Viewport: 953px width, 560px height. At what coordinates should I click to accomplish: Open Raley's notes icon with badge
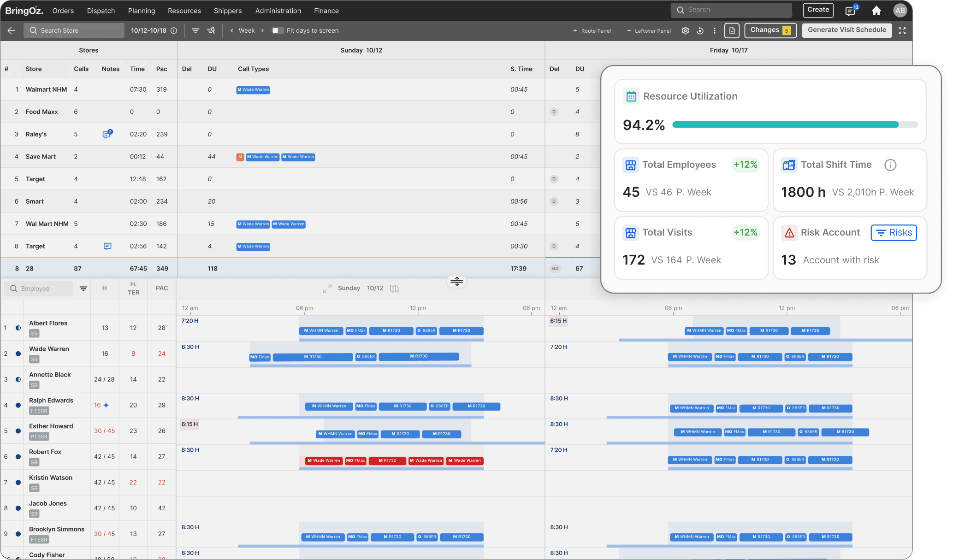(x=107, y=134)
